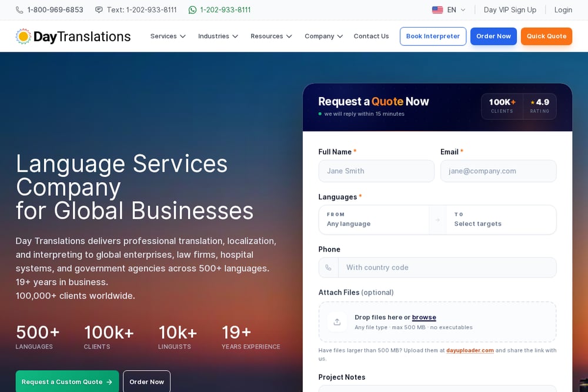The image size is (588, 392).
Task: Click the Login link
Action: [x=563, y=10]
